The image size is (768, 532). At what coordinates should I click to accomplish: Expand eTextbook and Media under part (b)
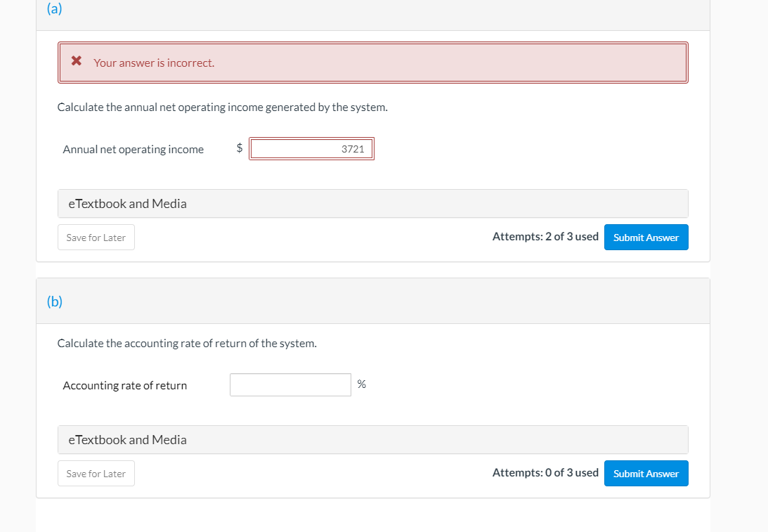point(127,440)
